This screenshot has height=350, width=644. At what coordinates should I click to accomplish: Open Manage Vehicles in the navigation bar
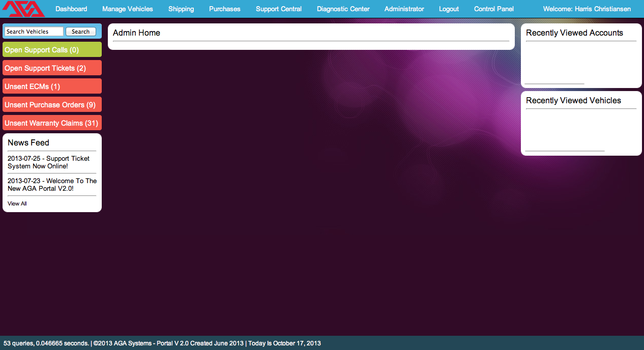tap(128, 9)
